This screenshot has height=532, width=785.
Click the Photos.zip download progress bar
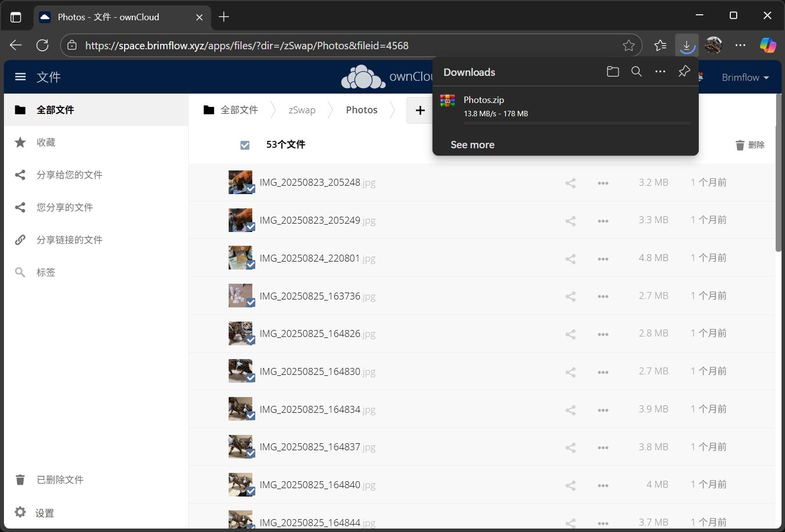pos(577,123)
